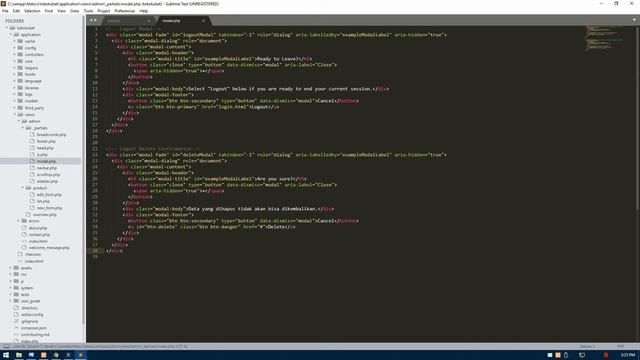Open .gitignore in sidebar
Viewport: 640px width, 360px height.
[29, 321]
